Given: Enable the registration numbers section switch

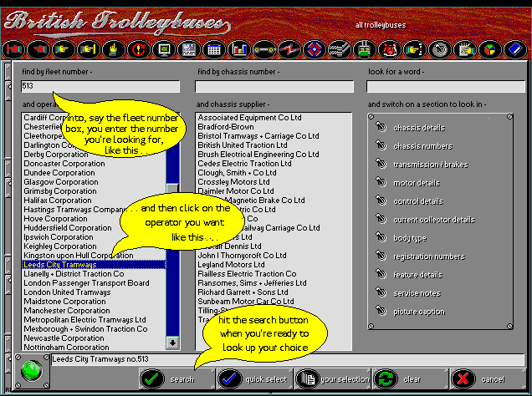Looking at the screenshot, I should click(381, 256).
